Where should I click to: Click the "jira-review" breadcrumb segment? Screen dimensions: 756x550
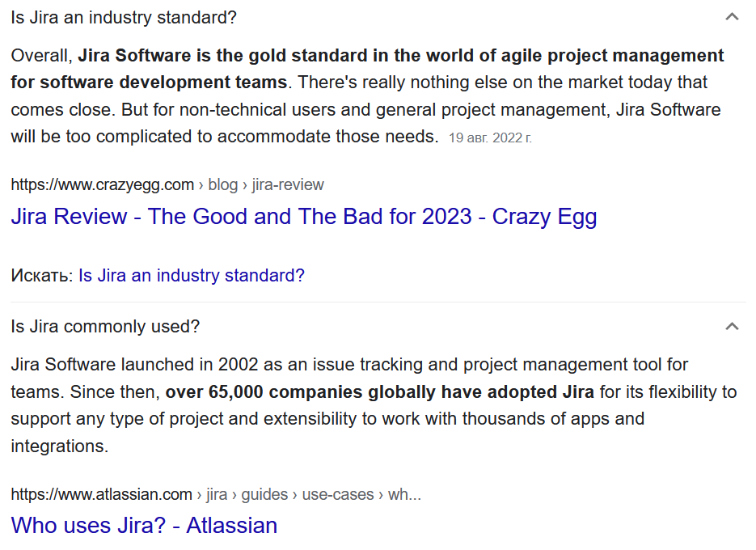(x=288, y=184)
